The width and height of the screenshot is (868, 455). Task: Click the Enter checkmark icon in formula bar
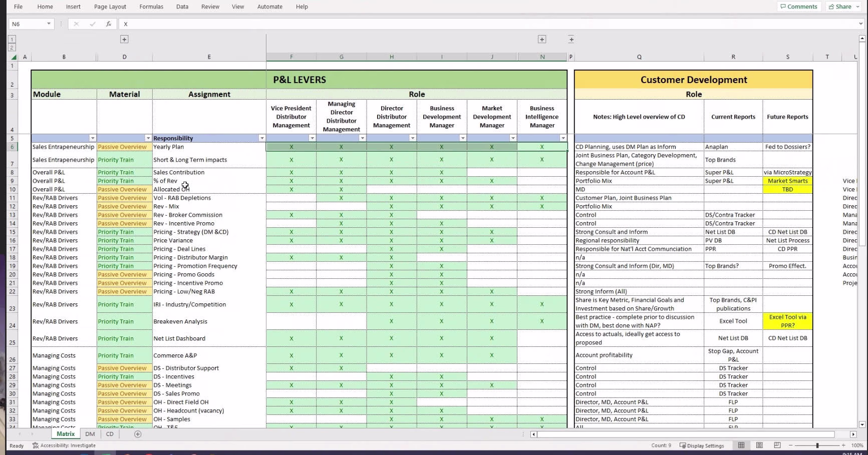(x=93, y=24)
